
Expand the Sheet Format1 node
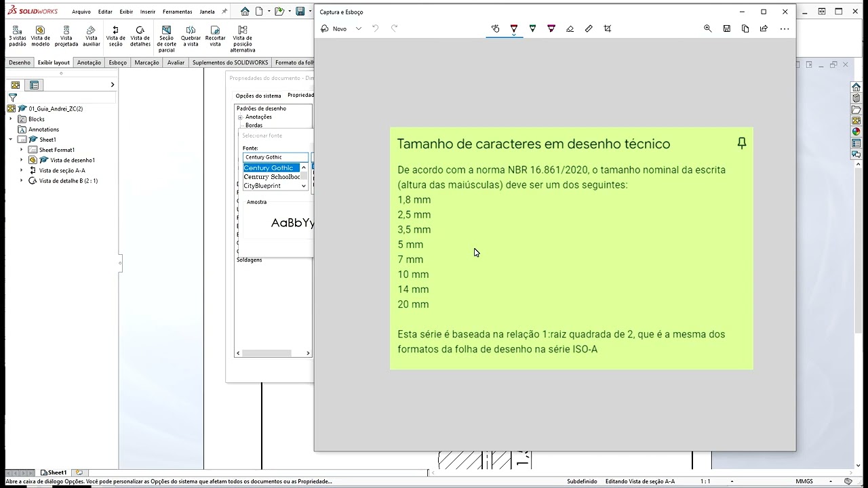click(x=21, y=150)
